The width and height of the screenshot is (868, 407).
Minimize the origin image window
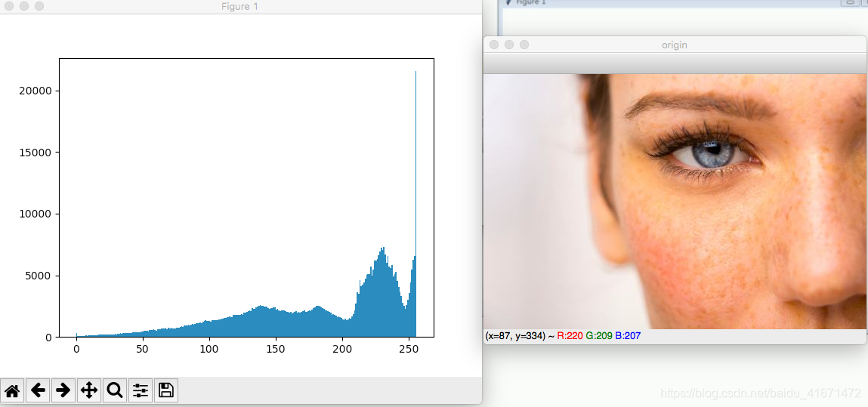[x=509, y=45]
